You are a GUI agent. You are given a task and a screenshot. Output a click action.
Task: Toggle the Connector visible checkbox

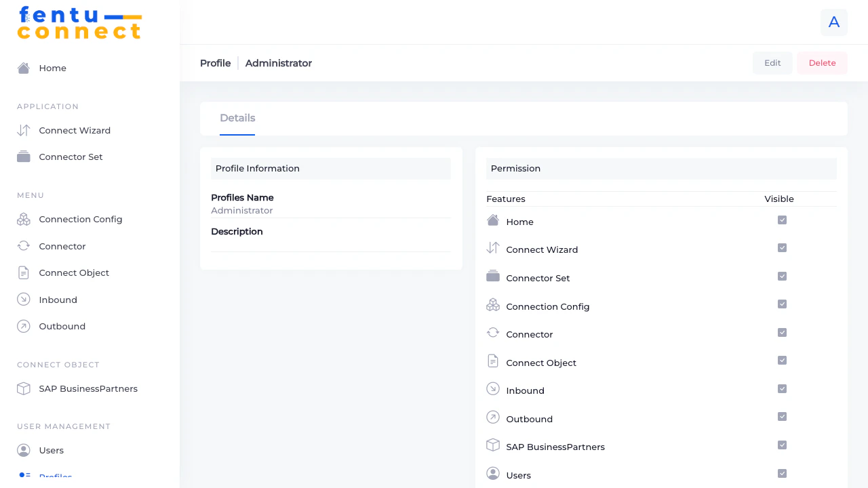(x=782, y=333)
